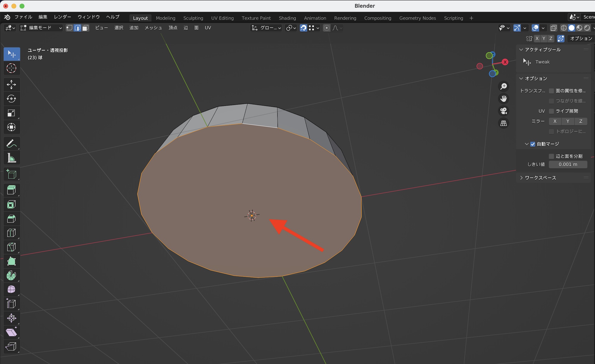Enable the 辺と面を分割 checkbox
This screenshot has width=595, height=364.
coord(551,156)
